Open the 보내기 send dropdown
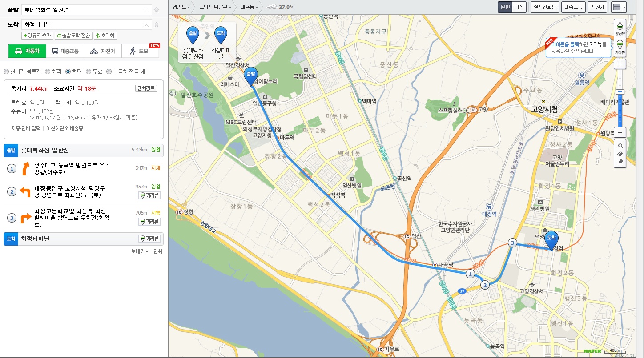Viewport: 644px width, 358px height. [x=140, y=251]
